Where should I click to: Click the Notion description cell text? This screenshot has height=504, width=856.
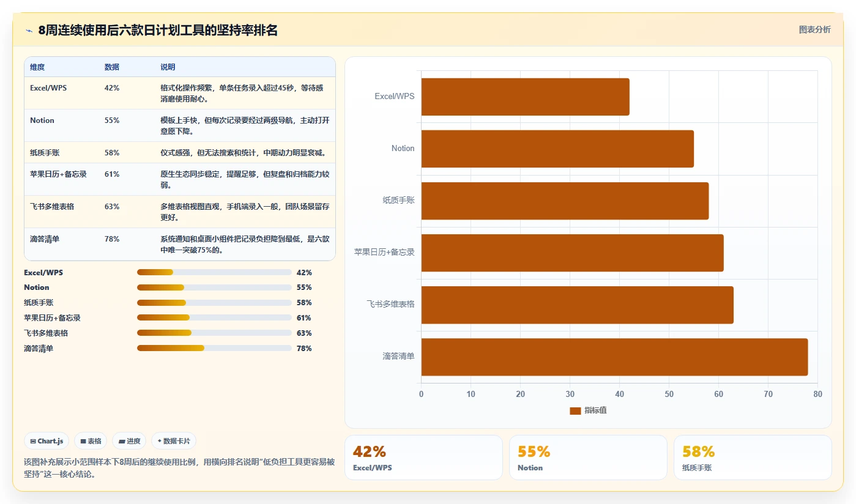coord(245,126)
